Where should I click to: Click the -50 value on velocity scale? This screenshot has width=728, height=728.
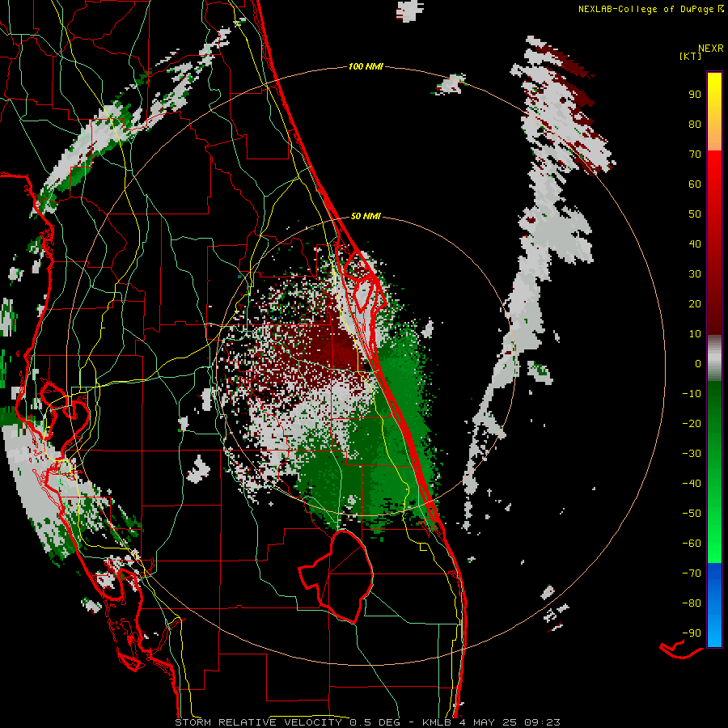692,514
